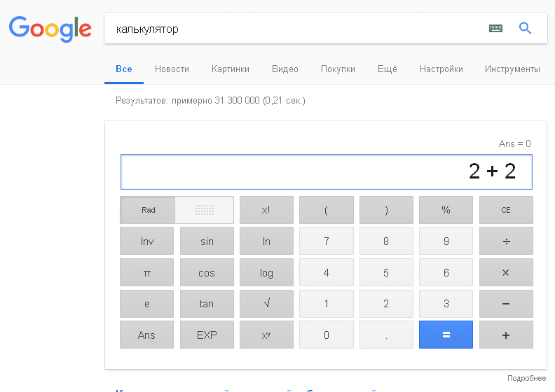Image resolution: width=555 pixels, height=392 pixels.
Task: Open the Настройки dropdown
Action: tap(441, 69)
